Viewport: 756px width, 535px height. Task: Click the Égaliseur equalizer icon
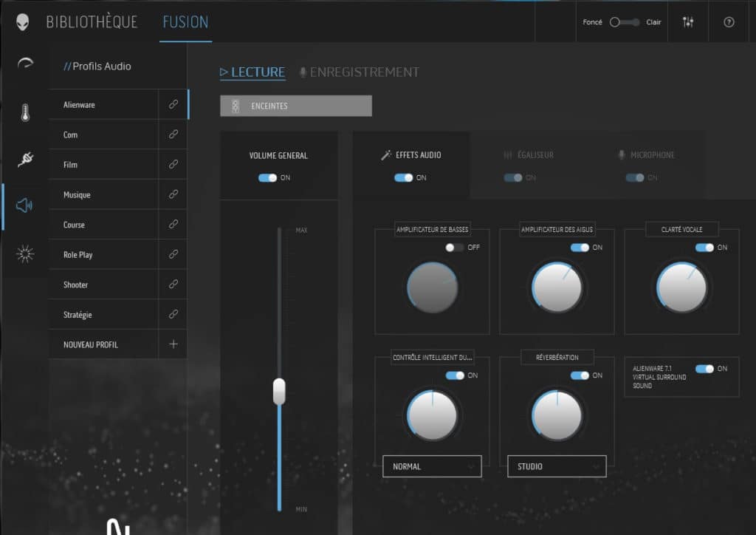tap(508, 155)
